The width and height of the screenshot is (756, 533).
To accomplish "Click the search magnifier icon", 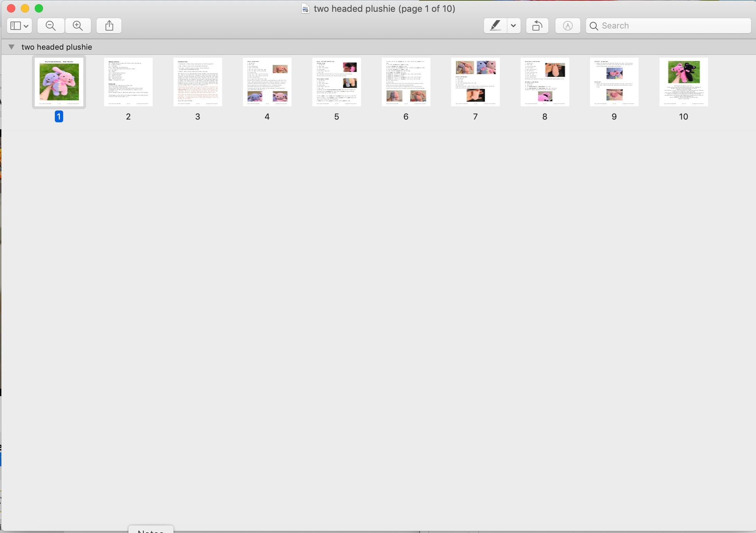I will coord(594,26).
